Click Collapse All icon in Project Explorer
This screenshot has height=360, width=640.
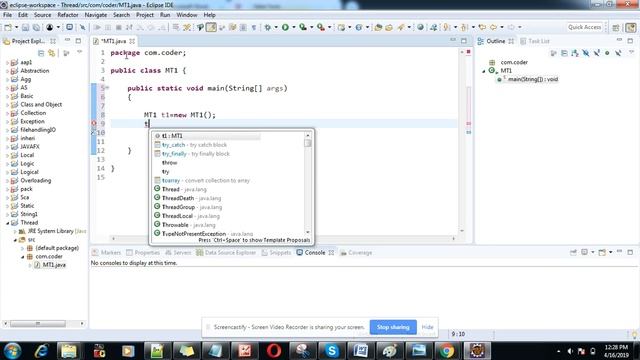pos(41,53)
